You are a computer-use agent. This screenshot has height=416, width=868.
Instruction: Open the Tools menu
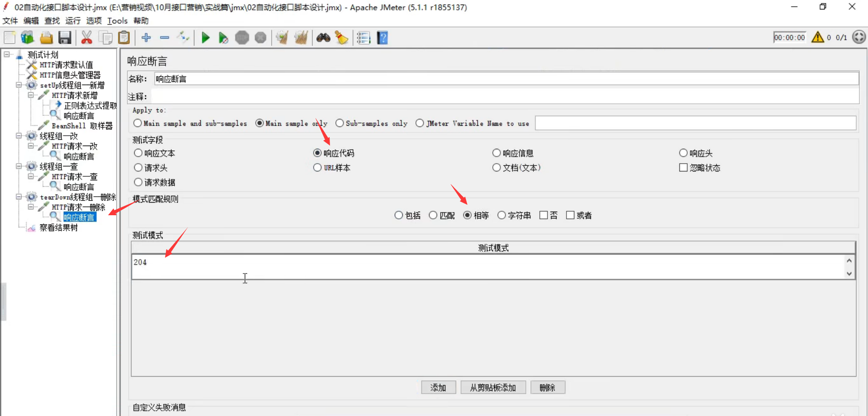click(118, 21)
